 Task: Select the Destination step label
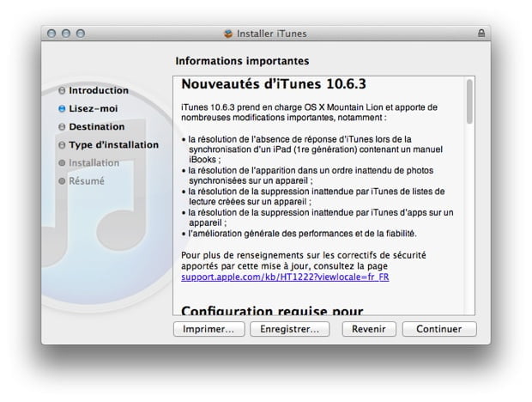pos(97,126)
